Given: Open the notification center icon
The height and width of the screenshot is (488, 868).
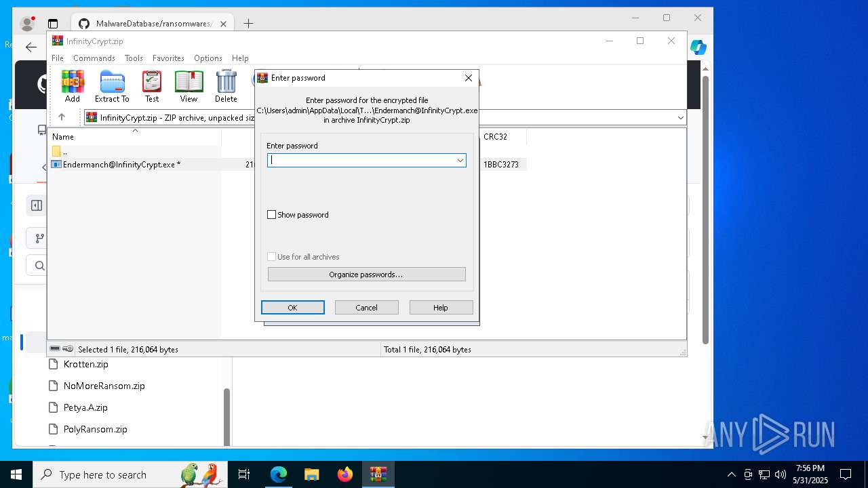Looking at the screenshot, I should tap(846, 474).
